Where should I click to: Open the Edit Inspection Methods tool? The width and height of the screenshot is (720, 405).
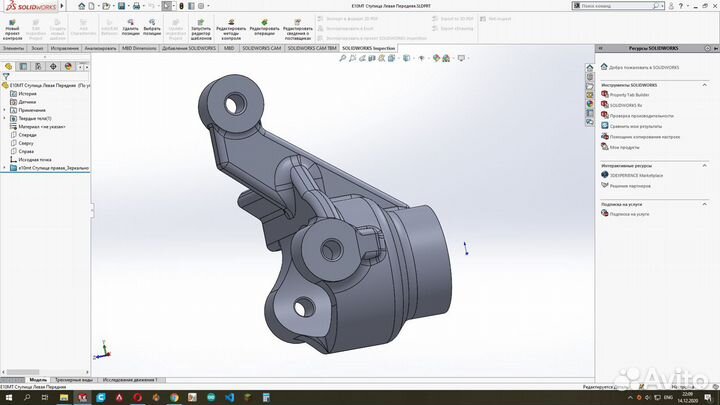(x=231, y=28)
